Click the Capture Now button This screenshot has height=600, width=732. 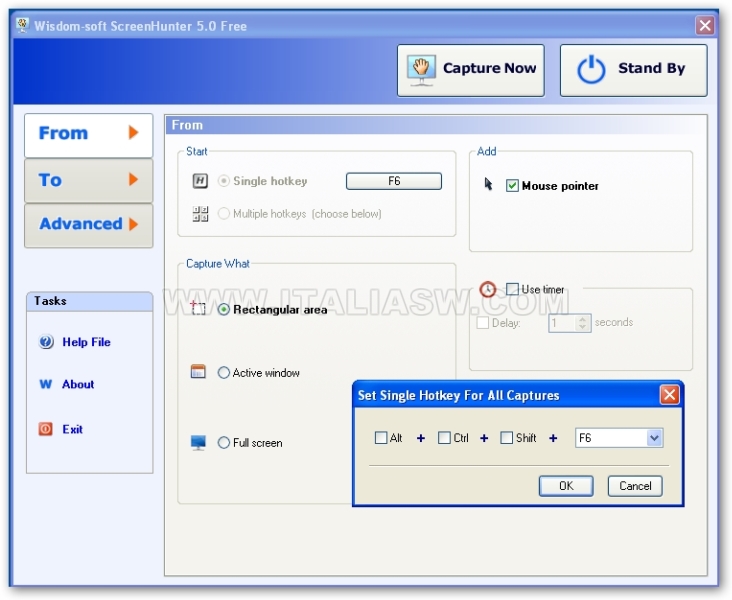[471, 71]
